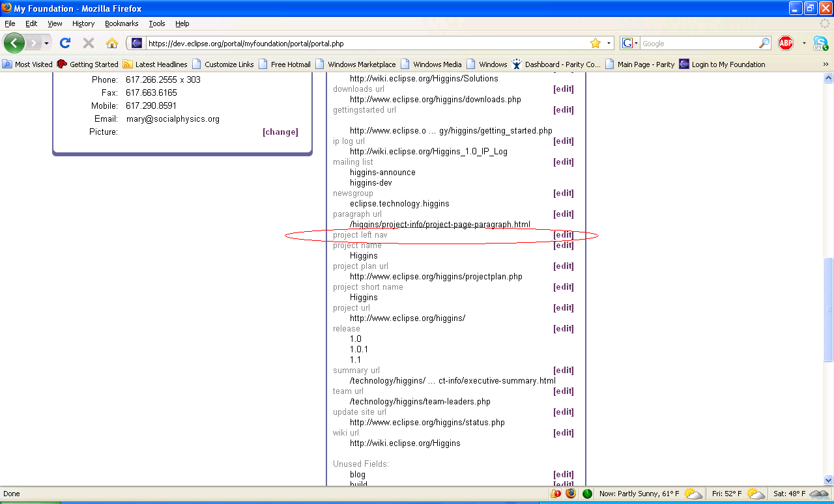Open the Free Hotmail bookmark
This screenshot has width=834, height=504.
[x=285, y=64]
